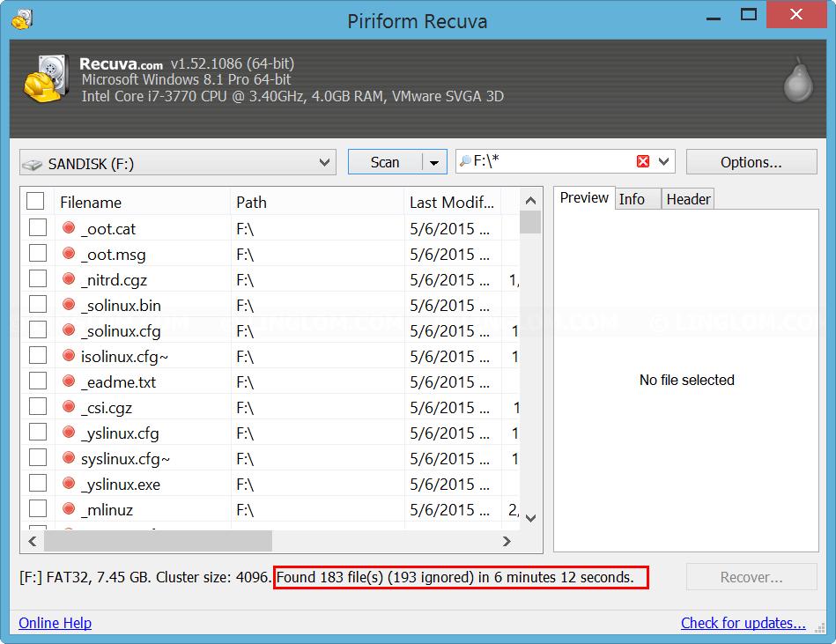Maximize the Piriform Recuva window
Screen dimensions: 836x644
point(749,15)
